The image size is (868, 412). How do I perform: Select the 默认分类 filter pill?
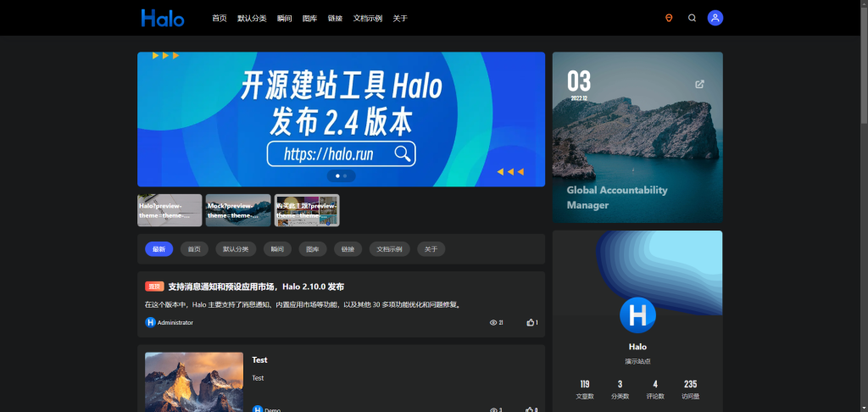pyautogui.click(x=236, y=249)
